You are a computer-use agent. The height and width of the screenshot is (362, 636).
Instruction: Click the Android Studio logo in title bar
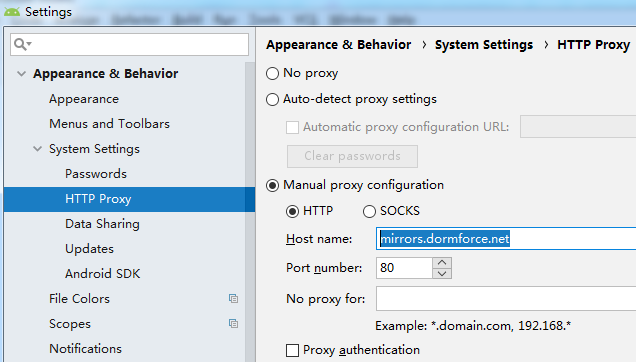pyautogui.click(x=12, y=12)
